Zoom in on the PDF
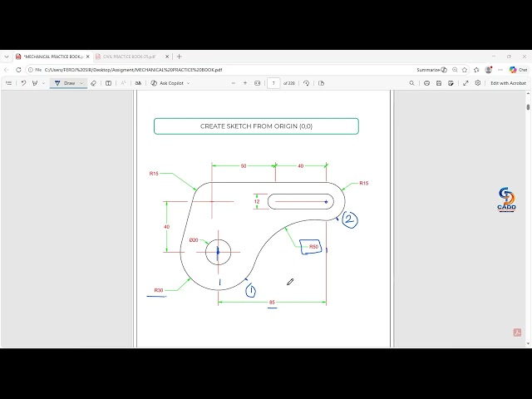 click(x=245, y=83)
